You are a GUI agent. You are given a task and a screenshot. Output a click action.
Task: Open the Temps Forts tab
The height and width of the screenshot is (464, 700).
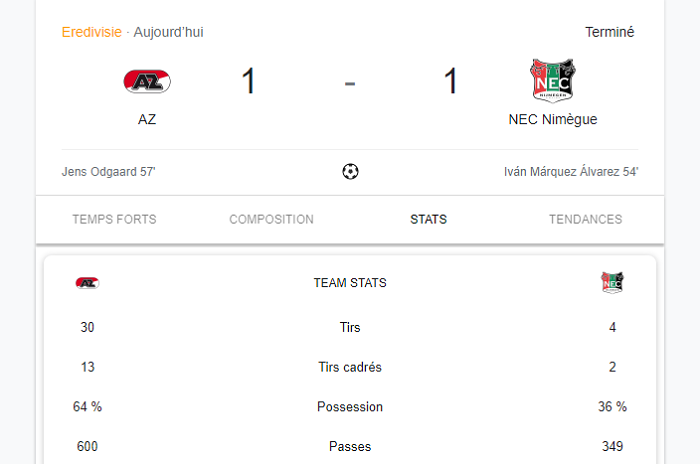(x=114, y=219)
